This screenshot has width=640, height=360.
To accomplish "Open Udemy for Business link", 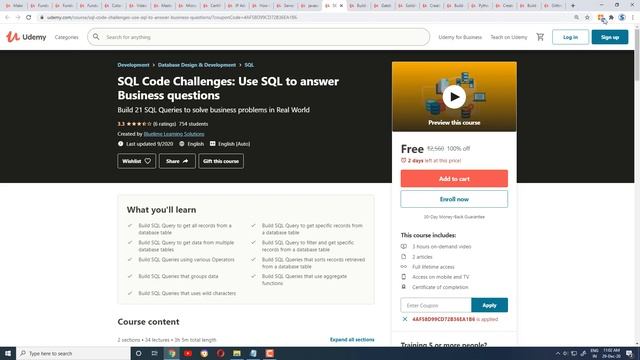I will [460, 37].
